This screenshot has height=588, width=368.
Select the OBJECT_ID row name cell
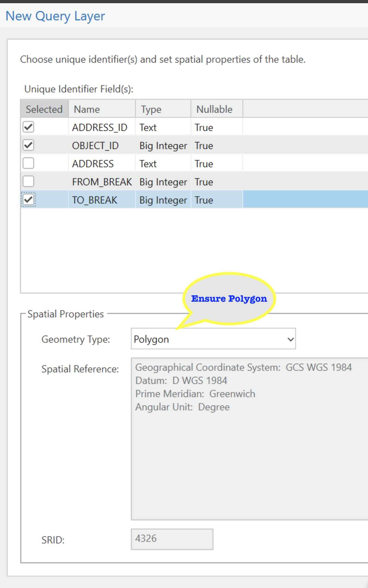(x=95, y=145)
